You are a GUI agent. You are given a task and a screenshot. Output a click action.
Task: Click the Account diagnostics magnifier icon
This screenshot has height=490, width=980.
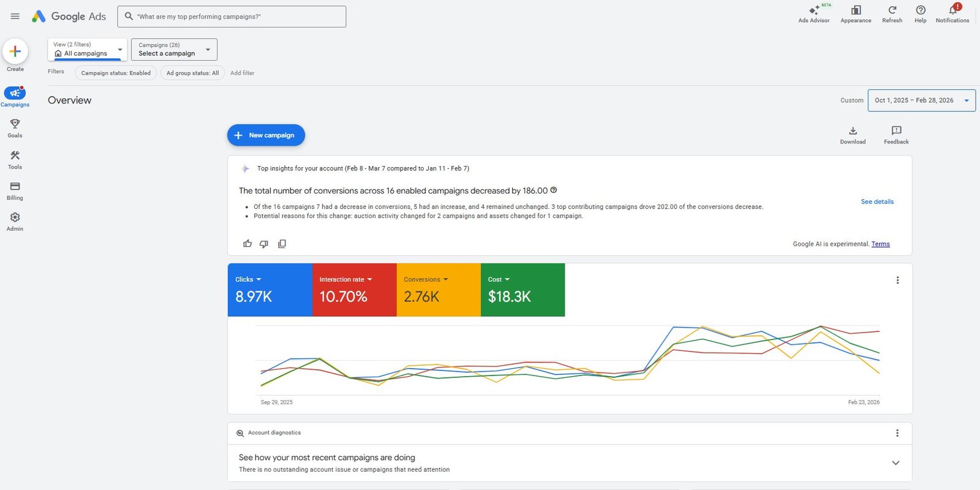point(240,433)
